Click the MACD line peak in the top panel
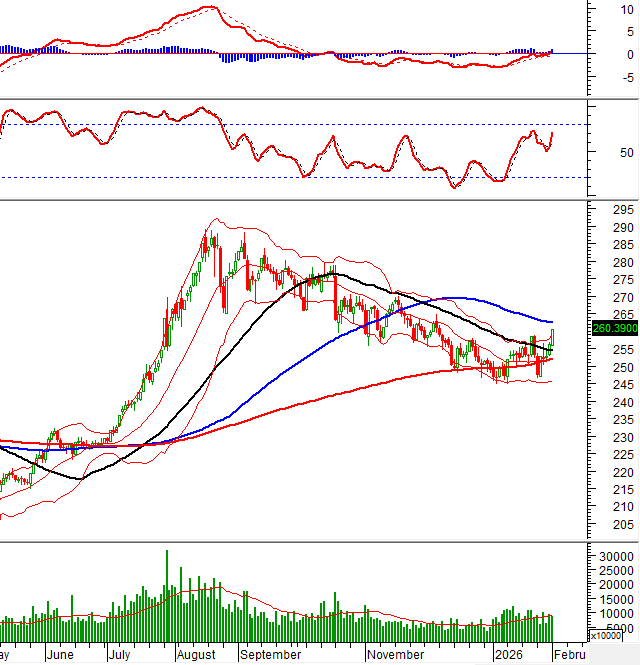This screenshot has width=640, height=665. pyautogui.click(x=208, y=7)
